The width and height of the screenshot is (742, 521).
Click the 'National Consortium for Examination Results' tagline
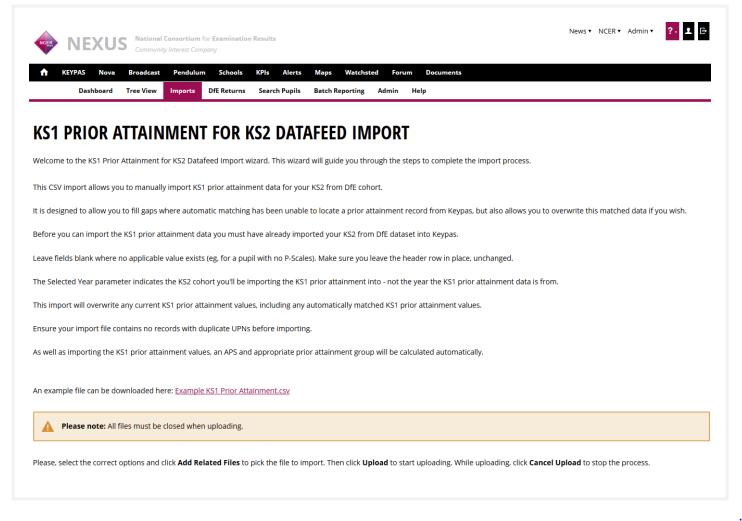[x=205, y=38]
